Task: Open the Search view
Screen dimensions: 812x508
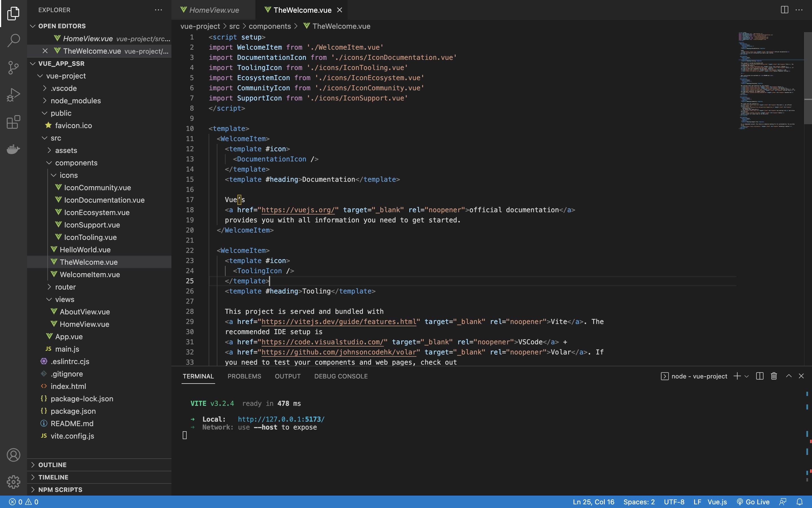Action: pyautogui.click(x=14, y=40)
